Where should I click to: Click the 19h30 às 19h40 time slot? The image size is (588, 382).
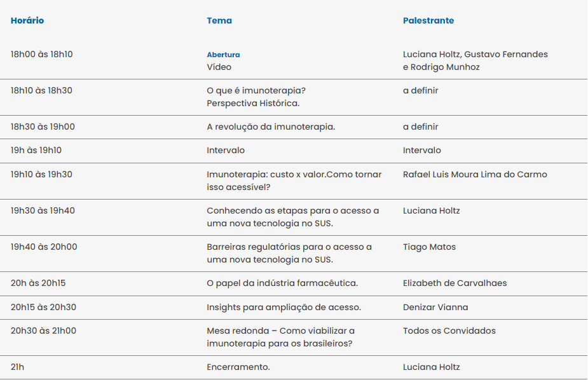click(x=43, y=210)
